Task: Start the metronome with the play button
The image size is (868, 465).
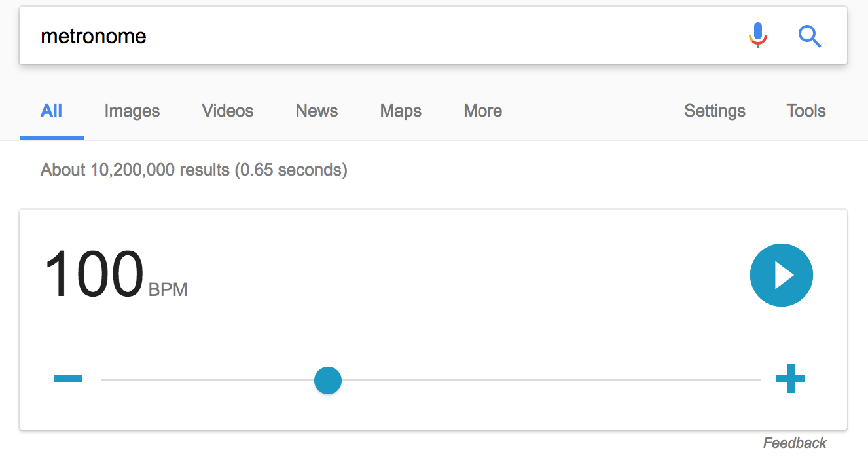Action: click(x=781, y=275)
